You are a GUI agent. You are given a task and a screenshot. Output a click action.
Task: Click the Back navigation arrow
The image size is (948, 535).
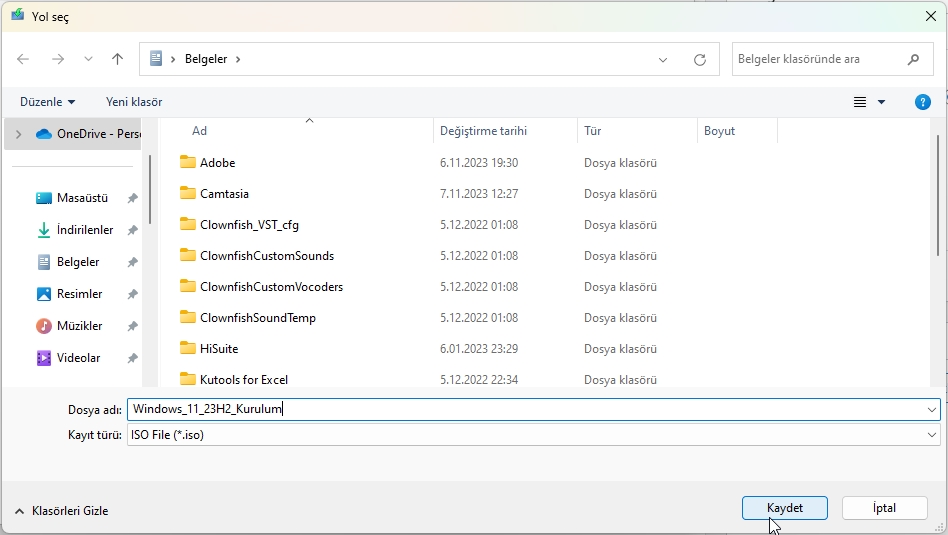click(x=23, y=59)
